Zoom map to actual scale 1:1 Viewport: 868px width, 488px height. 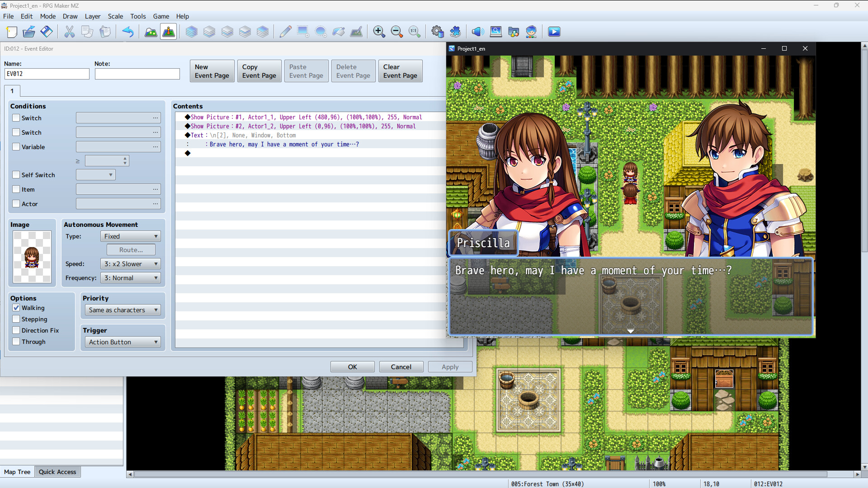point(415,32)
